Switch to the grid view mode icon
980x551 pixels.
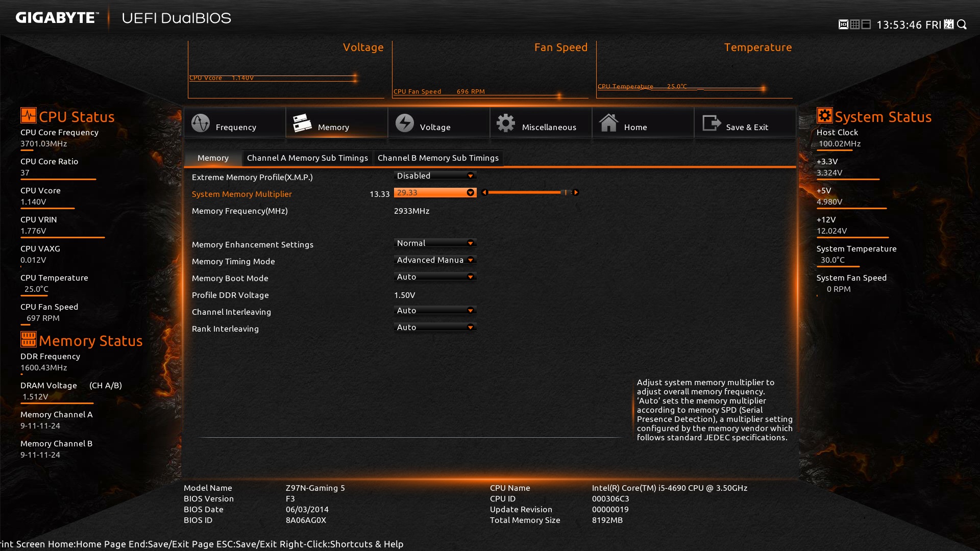(855, 24)
